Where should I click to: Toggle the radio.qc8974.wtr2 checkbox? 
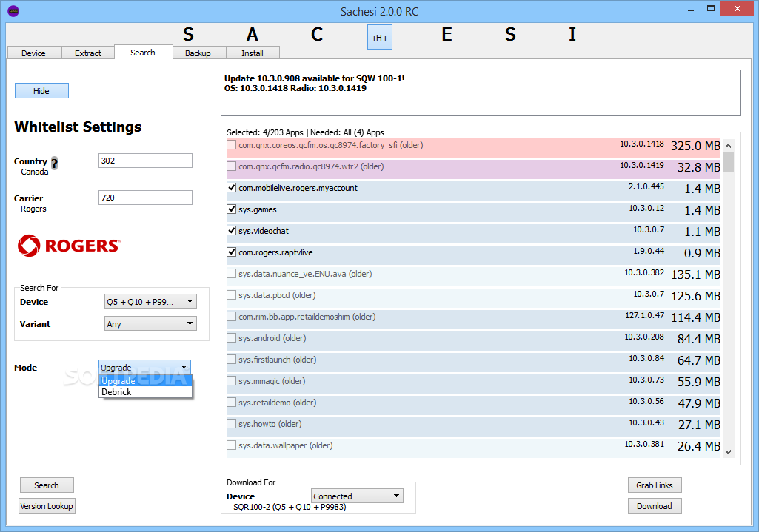coord(231,166)
